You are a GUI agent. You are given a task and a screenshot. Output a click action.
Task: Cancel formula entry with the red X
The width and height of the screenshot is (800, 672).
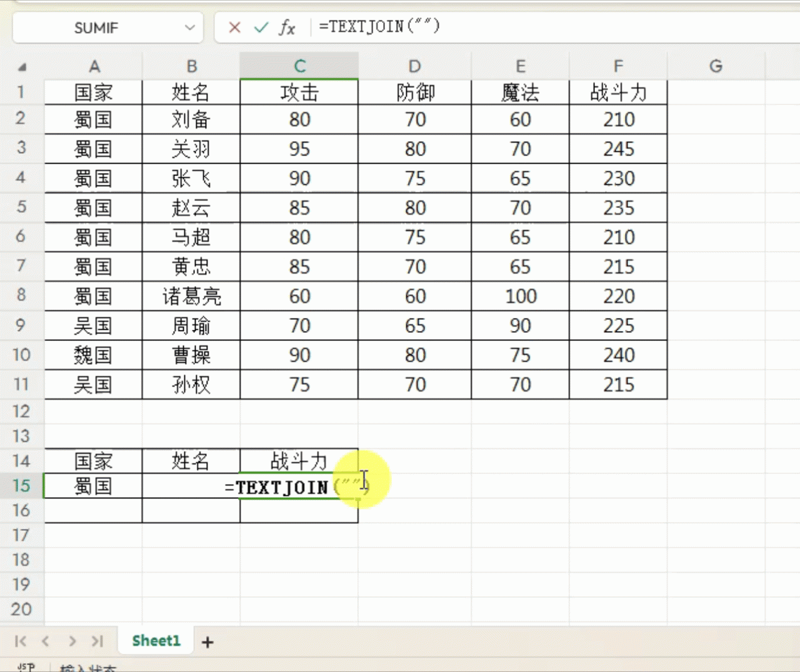pos(234,27)
